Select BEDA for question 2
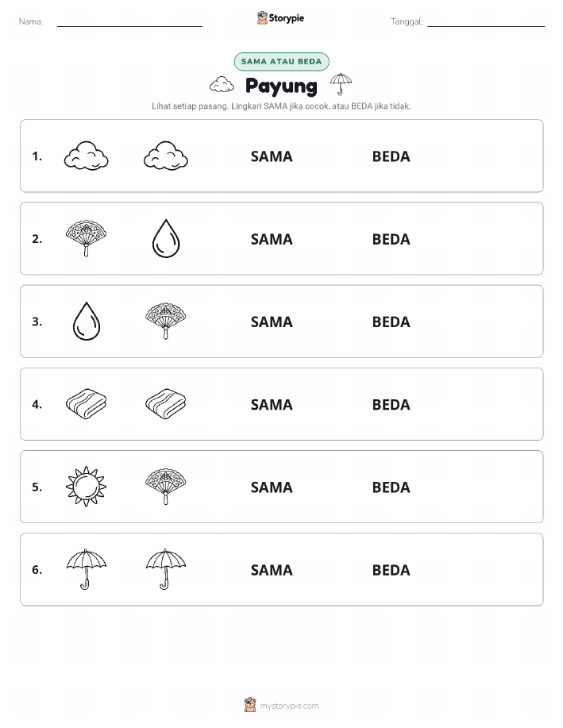 click(x=391, y=239)
